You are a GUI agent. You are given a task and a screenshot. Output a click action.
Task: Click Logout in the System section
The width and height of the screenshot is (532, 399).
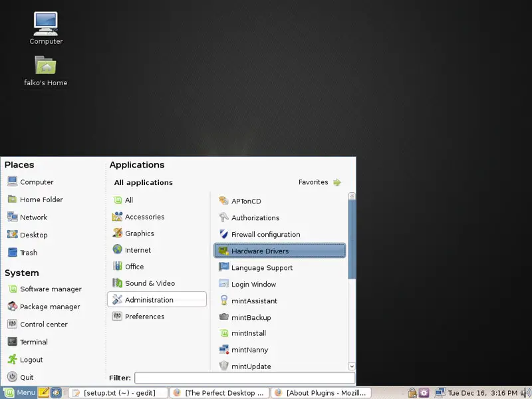[25, 360]
